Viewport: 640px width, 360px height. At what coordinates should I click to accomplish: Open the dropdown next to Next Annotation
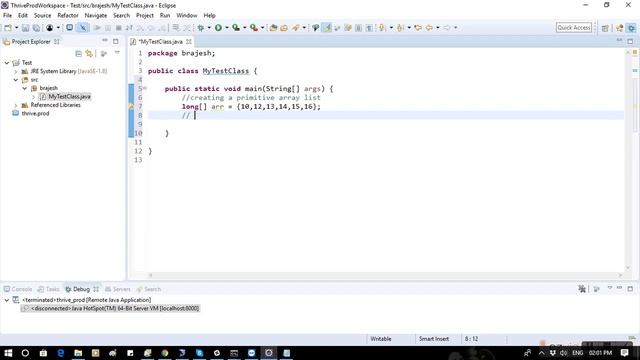point(391,28)
